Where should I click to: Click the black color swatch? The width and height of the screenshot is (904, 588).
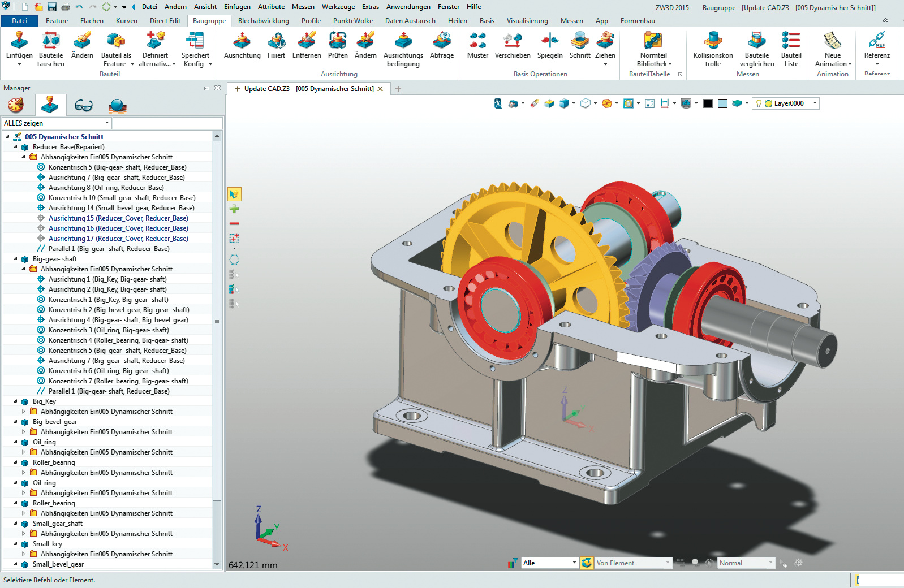(708, 103)
